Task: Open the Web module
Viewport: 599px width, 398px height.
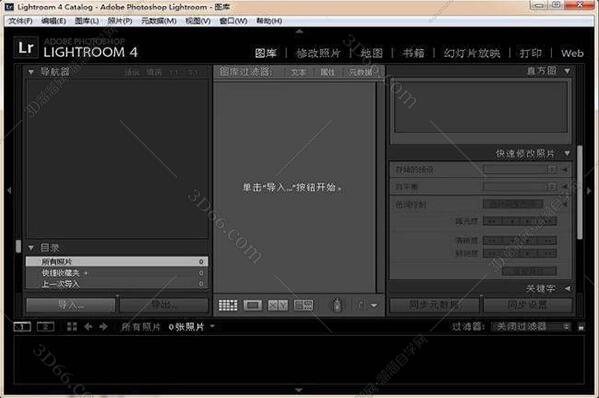Action: (x=572, y=53)
